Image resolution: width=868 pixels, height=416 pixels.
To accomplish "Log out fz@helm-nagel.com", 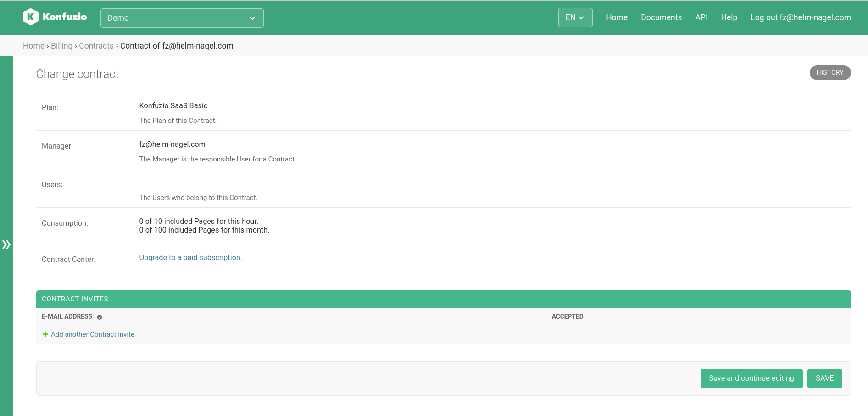I will point(801,17).
